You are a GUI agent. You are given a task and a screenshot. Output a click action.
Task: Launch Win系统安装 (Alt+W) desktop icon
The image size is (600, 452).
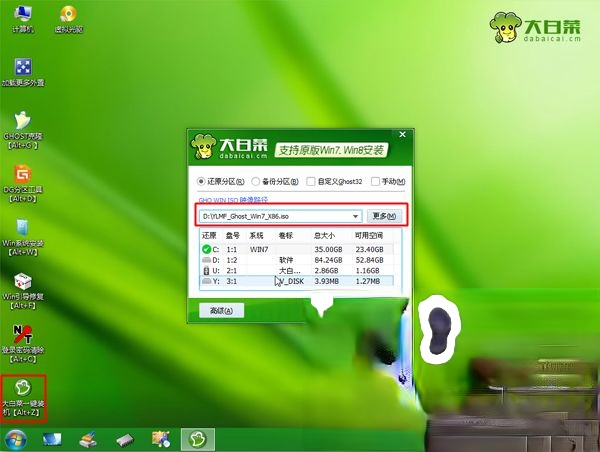click(23, 237)
